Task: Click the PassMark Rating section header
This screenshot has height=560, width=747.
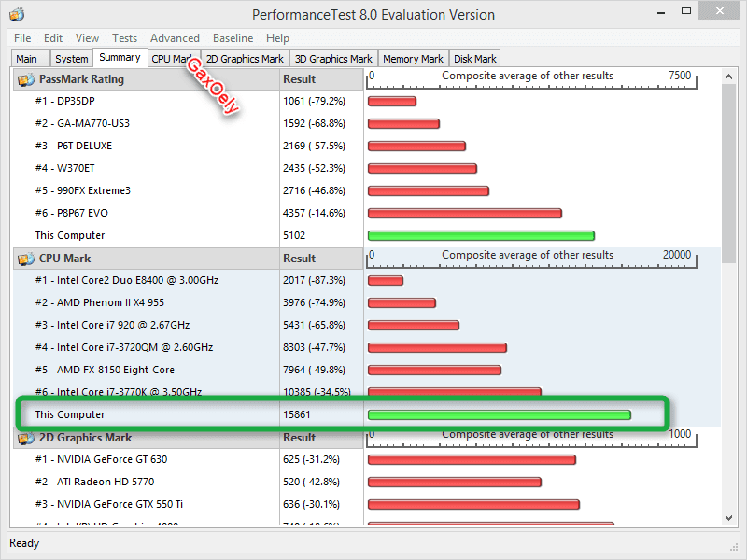Action: click(x=147, y=79)
